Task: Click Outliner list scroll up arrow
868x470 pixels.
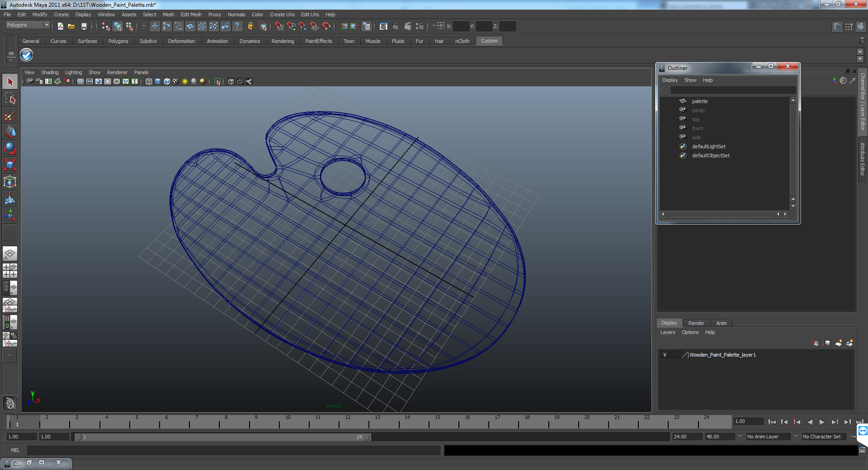Action: (x=793, y=100)
